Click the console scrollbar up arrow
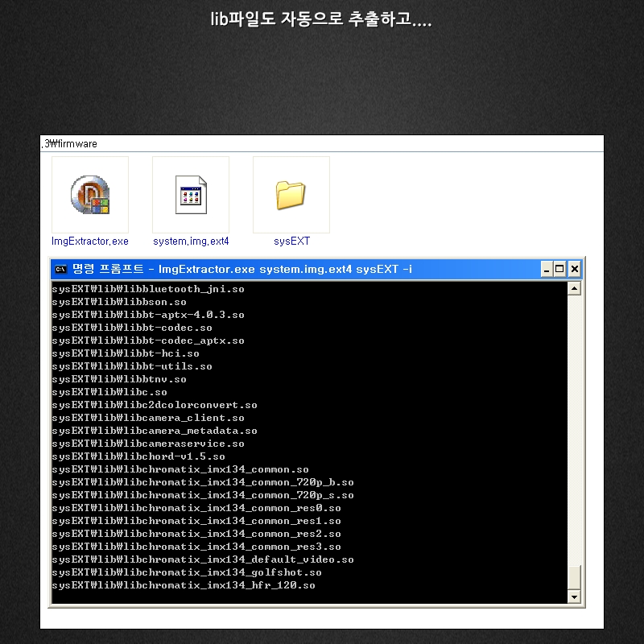The height and width of the screenshot is (644, 644). coord(574,288)
